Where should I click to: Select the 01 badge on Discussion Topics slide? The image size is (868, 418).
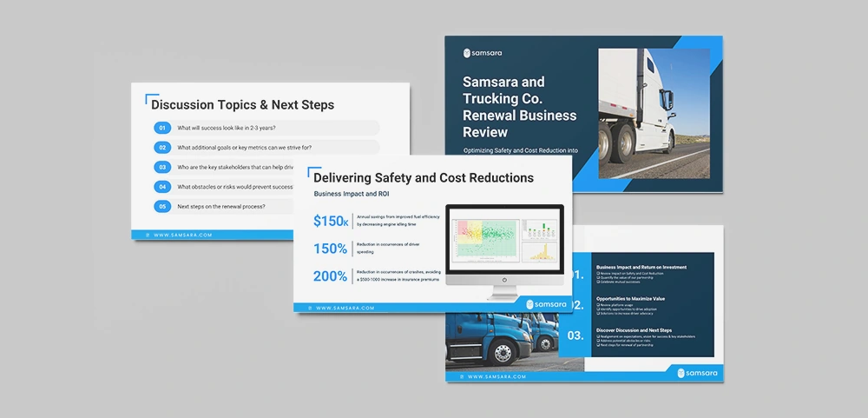[x=161, y=128]
